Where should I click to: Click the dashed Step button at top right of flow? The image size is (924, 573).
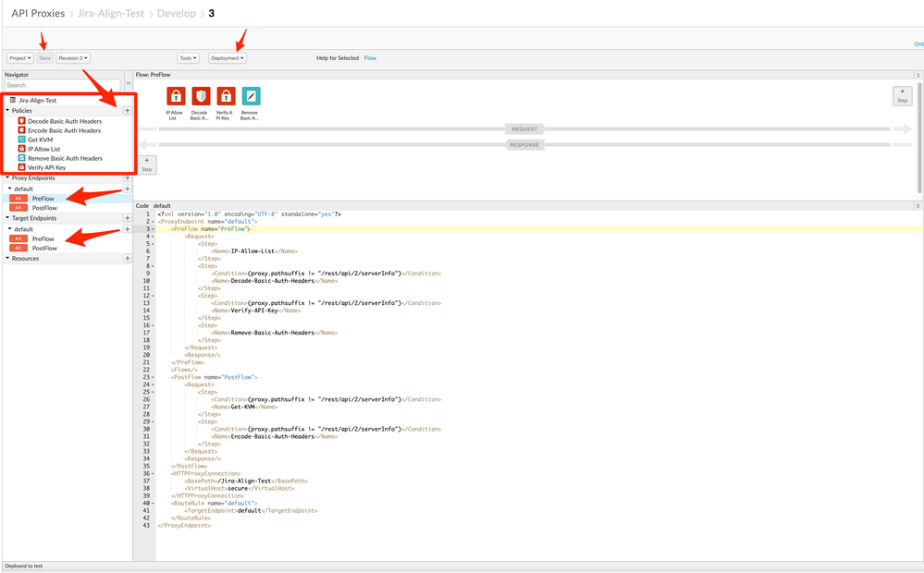pos(902,95)
